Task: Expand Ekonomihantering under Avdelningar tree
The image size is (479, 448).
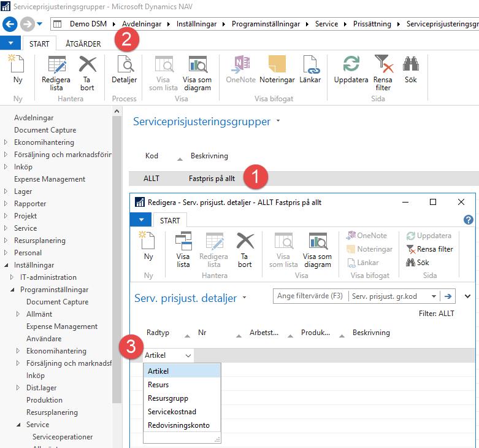Action: [x=6, y=142]
